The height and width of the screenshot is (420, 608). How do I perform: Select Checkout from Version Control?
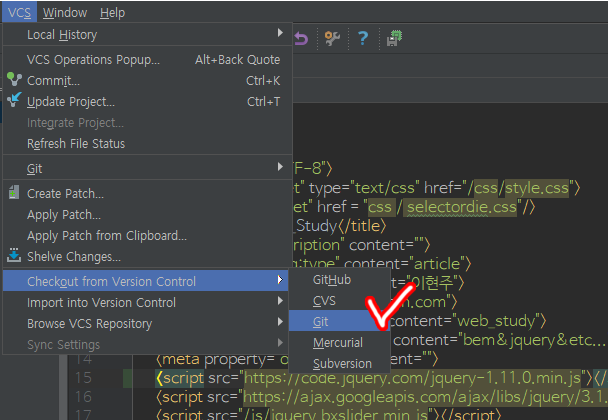click(x=145, y=281)
